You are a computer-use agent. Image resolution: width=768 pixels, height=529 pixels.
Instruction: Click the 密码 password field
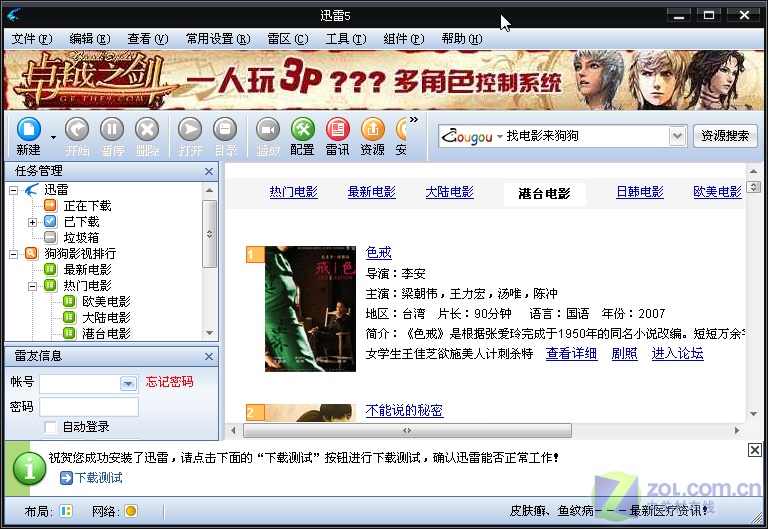tap(89, 407)
